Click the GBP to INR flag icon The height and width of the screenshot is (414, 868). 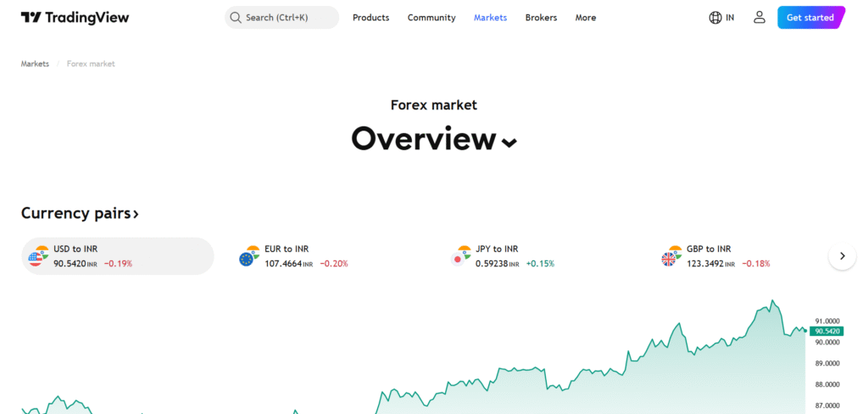(671, 256)
